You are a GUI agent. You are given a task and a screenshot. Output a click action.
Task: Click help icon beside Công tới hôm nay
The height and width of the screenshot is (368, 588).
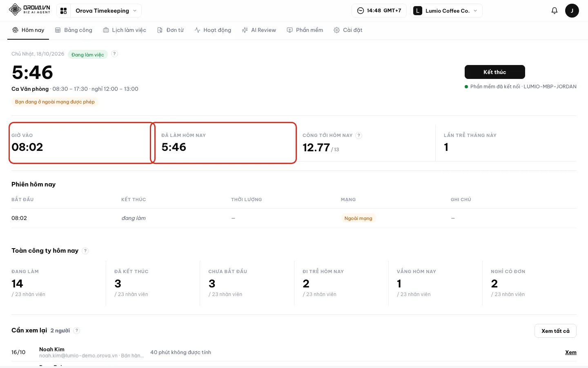pos(359,135)
